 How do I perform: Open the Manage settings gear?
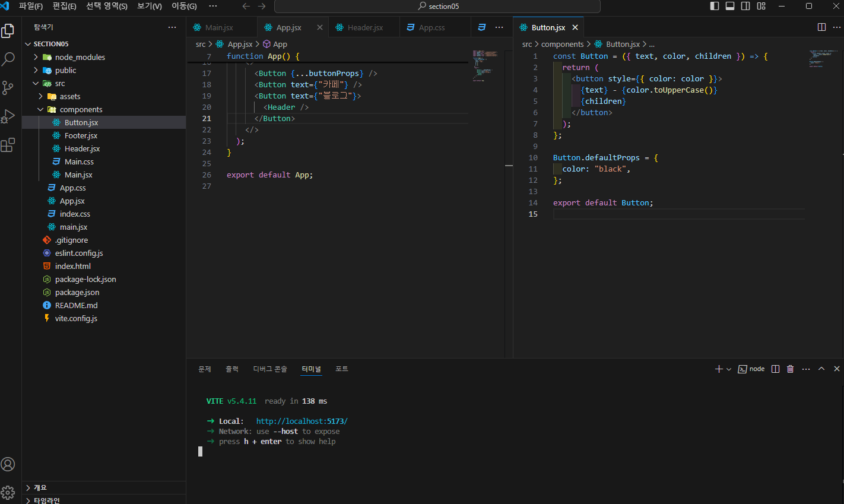click(x=8, y=492)
